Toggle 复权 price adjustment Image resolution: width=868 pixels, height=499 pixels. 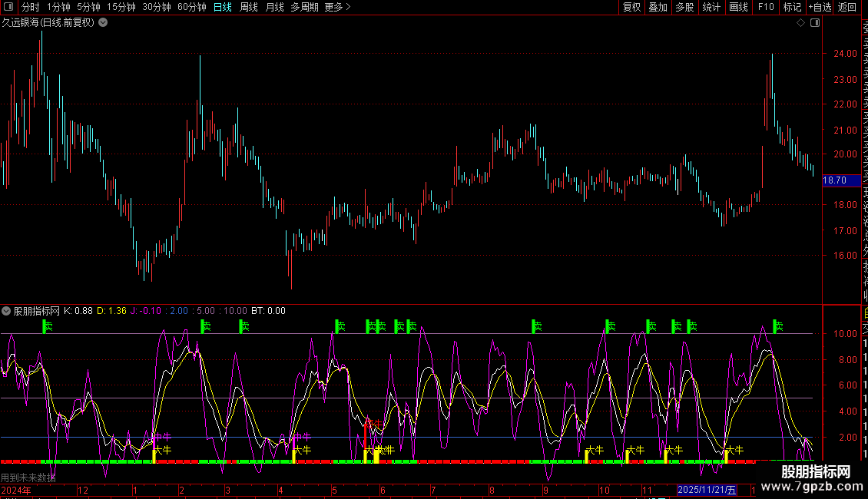pos(631,7)
